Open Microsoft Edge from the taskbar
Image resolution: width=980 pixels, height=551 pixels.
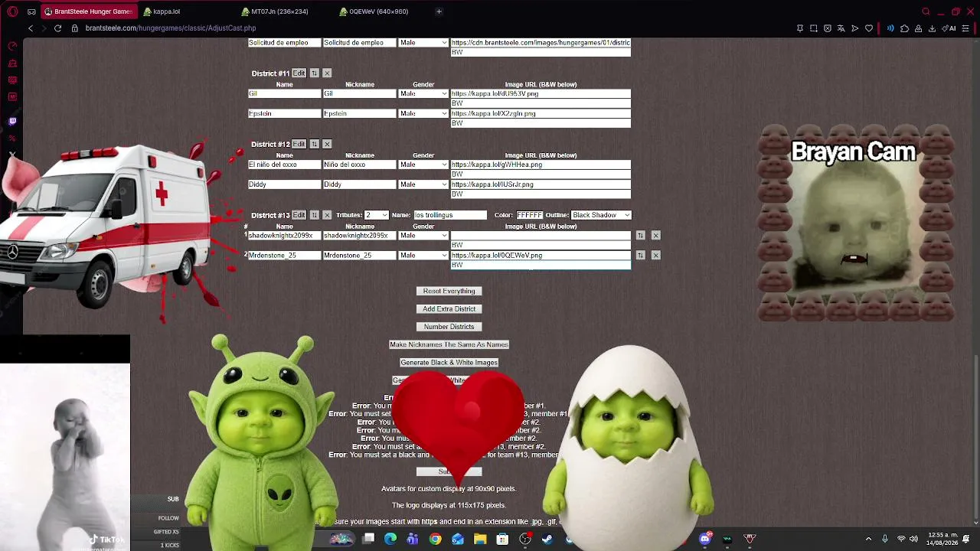(390, 540)
